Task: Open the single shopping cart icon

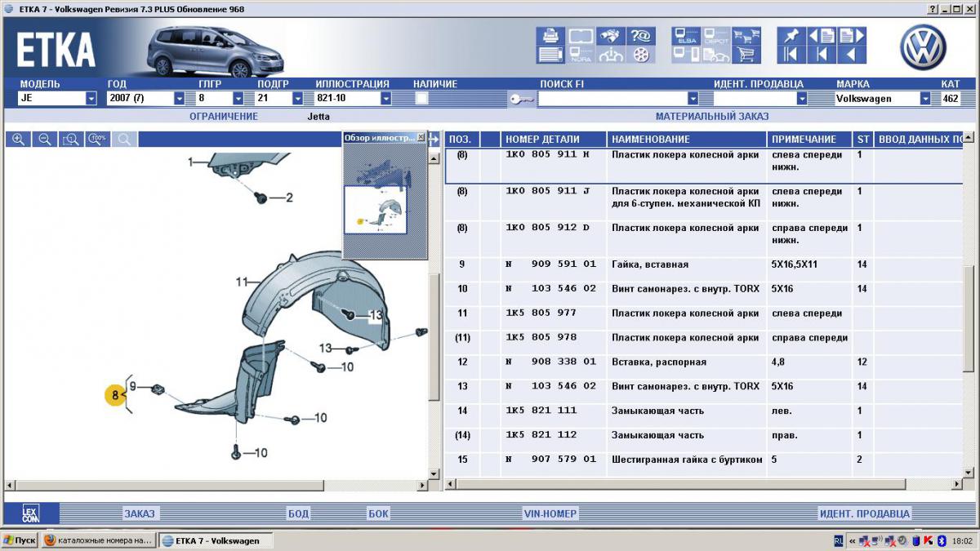Action: coord(746,55)
